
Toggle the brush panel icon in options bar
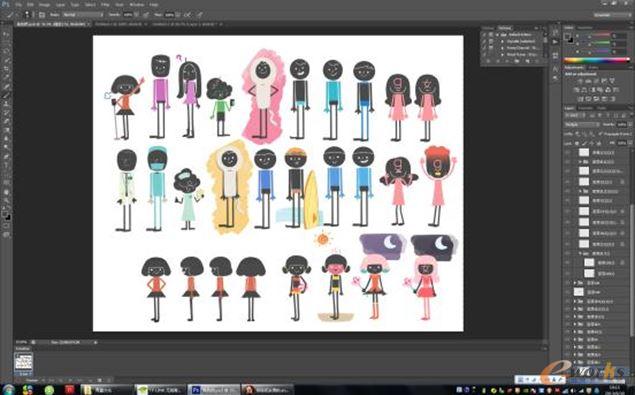click(42, 15)
